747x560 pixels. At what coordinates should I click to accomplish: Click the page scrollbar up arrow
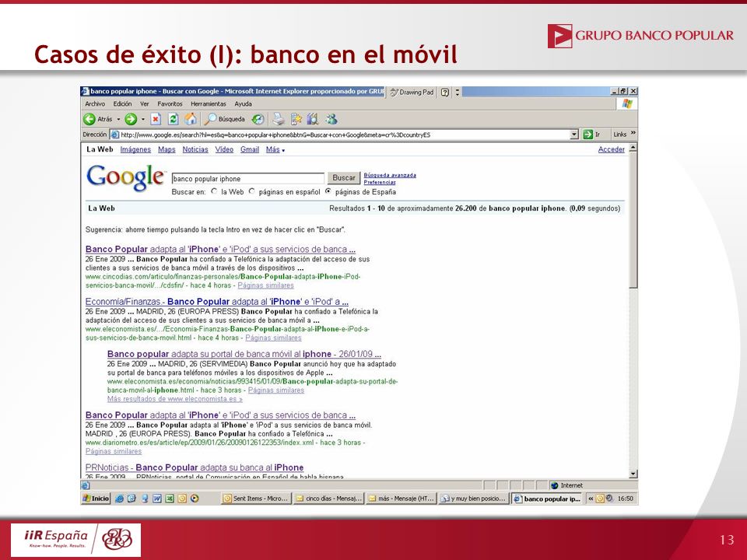pyautogui.click(x=633, y=148)
